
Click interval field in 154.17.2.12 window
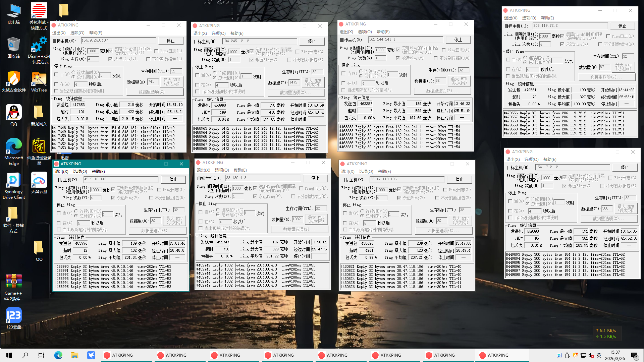pos(546,178)
